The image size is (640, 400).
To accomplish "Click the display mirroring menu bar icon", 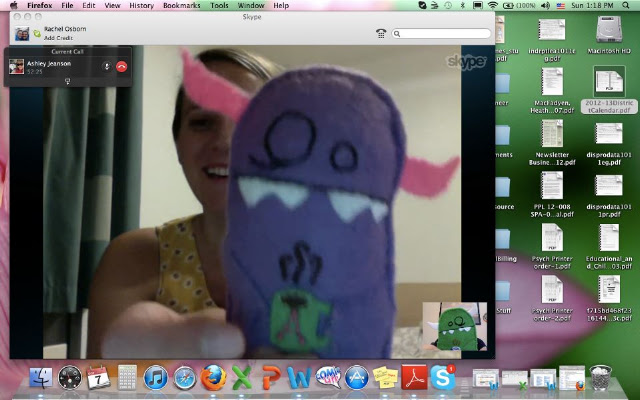I will coord(477,5).
